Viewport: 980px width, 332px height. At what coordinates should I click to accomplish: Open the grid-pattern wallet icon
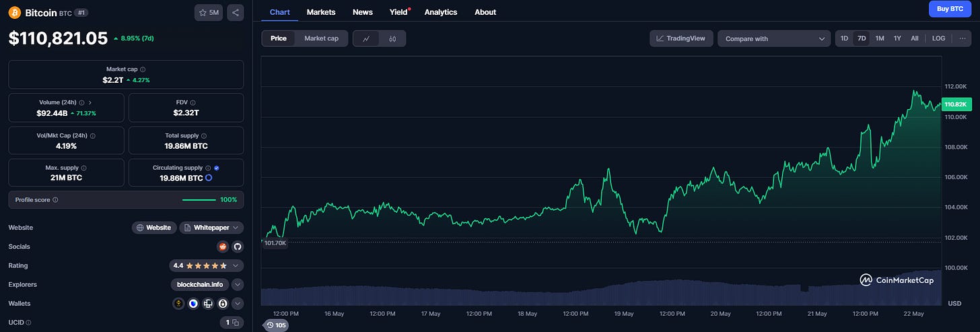pos(208,304)
